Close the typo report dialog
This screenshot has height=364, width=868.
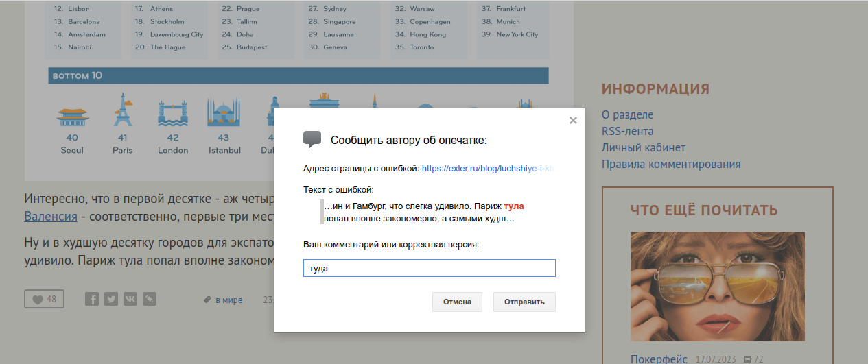click(573, 121)
